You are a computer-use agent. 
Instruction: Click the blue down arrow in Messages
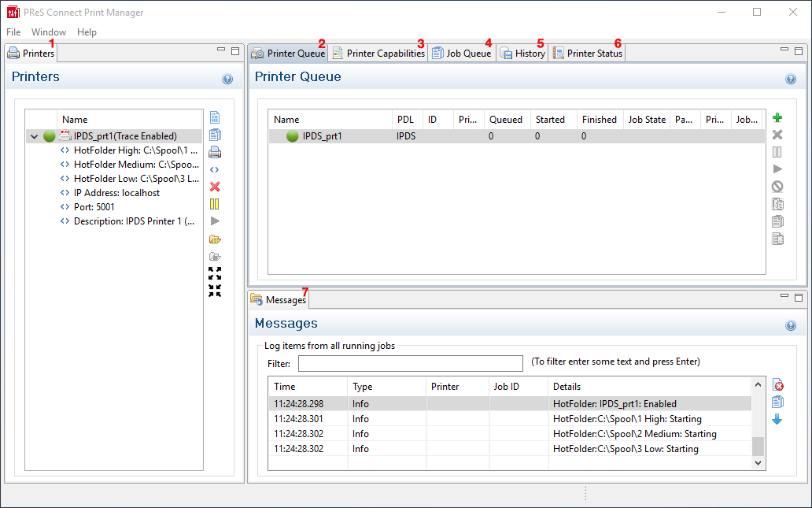pyautogui.click(x=777, y=420)
